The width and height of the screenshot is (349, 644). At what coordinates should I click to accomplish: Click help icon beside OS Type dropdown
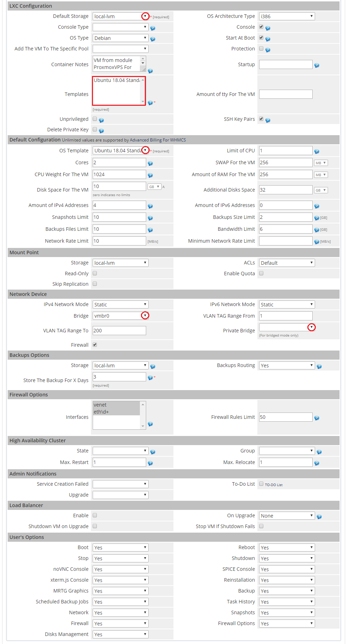153,39
